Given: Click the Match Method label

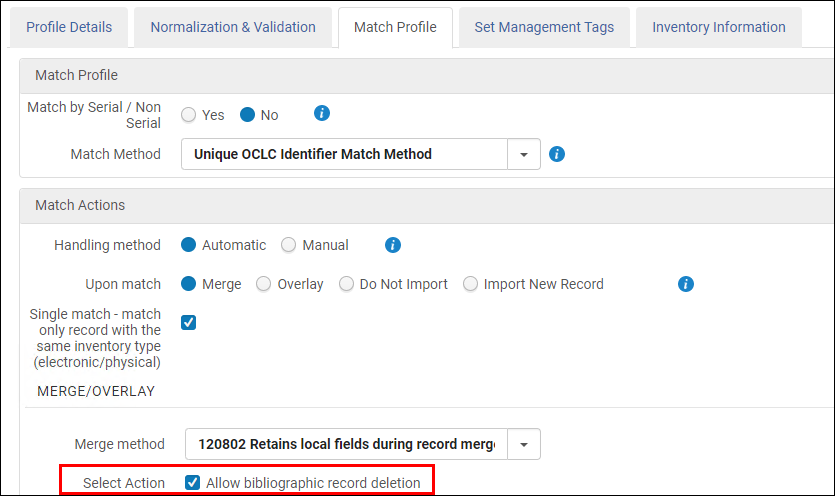Looking at the screenshot, I should tap(116, 154).
